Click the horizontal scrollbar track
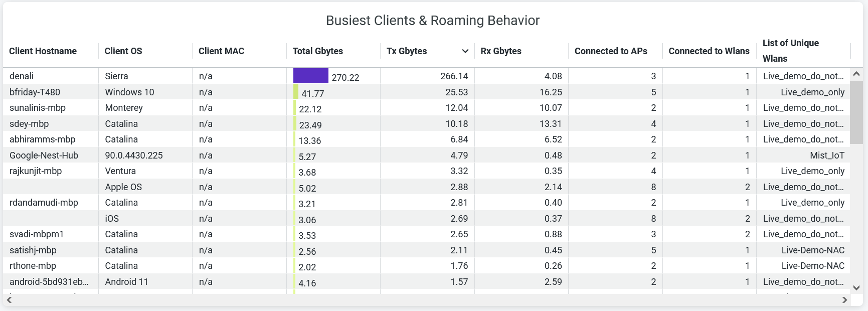 (x=426, y=300)
